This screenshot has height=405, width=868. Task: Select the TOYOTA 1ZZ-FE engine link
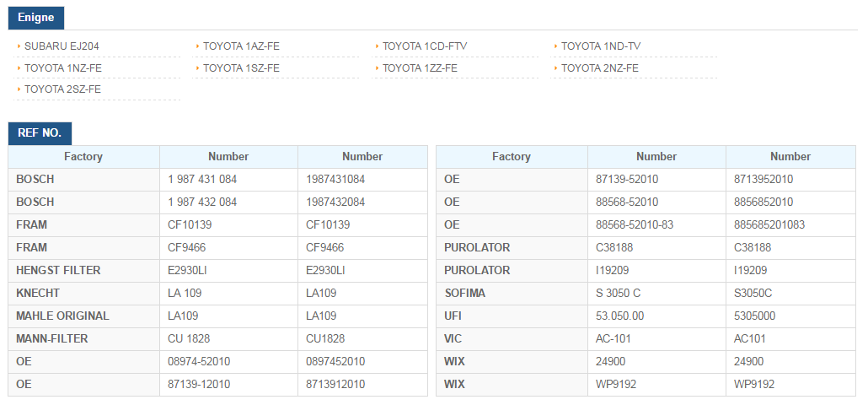click(420, 68)
